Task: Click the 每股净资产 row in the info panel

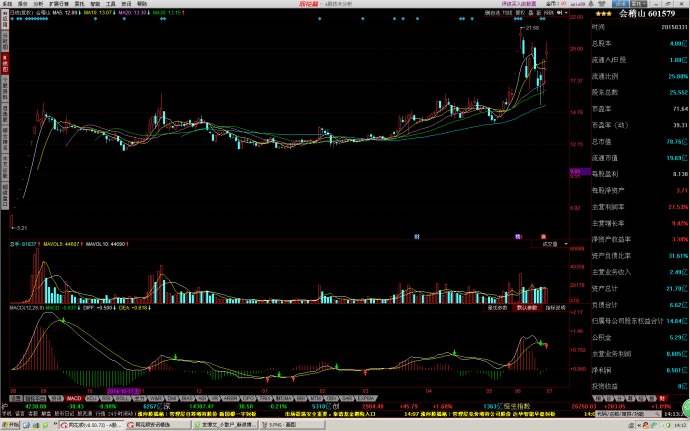Action: pos(640,190)
